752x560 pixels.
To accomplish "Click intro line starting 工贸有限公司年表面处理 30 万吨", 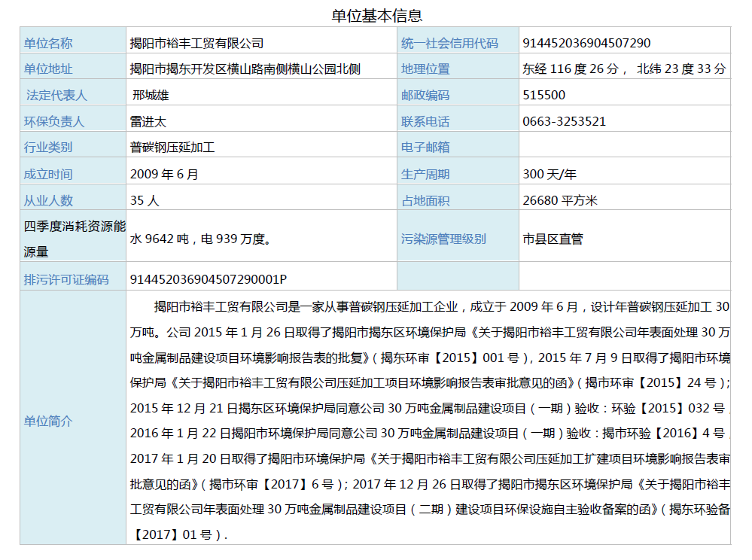I will click(430, 509).
